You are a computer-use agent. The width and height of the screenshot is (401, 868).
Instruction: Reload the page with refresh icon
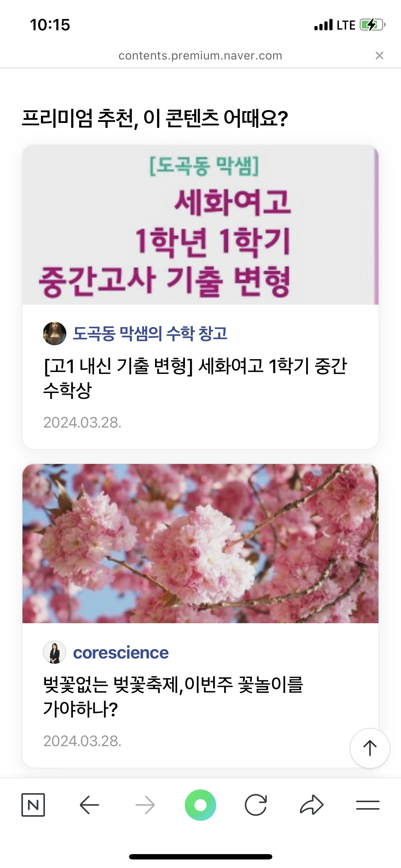256,805
